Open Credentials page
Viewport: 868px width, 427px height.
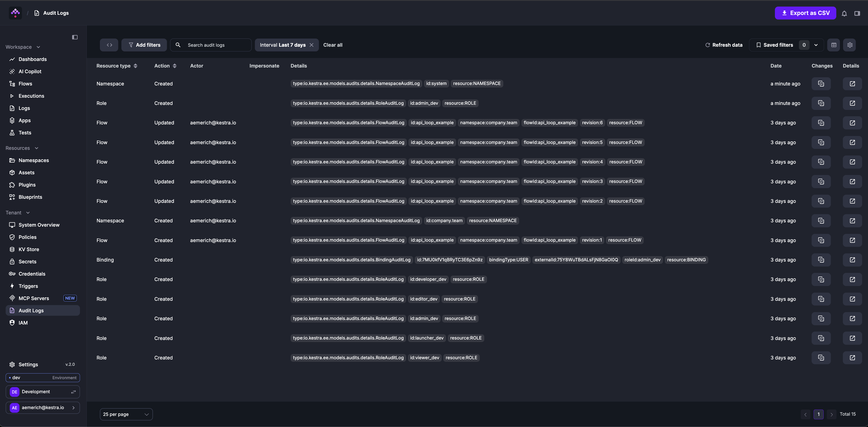43,274
